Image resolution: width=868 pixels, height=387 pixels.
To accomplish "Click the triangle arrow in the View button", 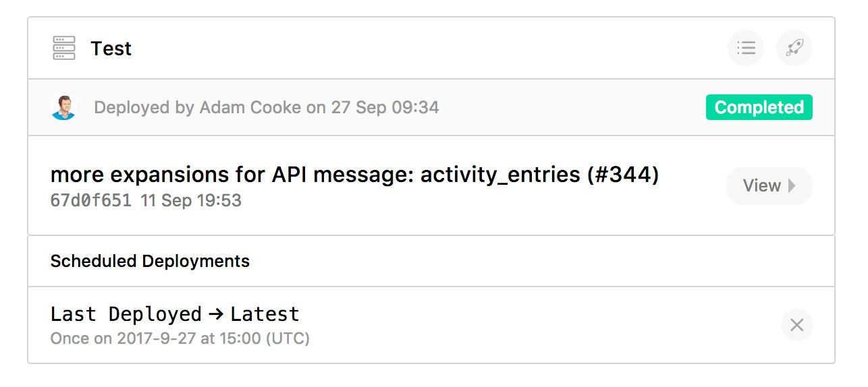I will coord(792,186).
